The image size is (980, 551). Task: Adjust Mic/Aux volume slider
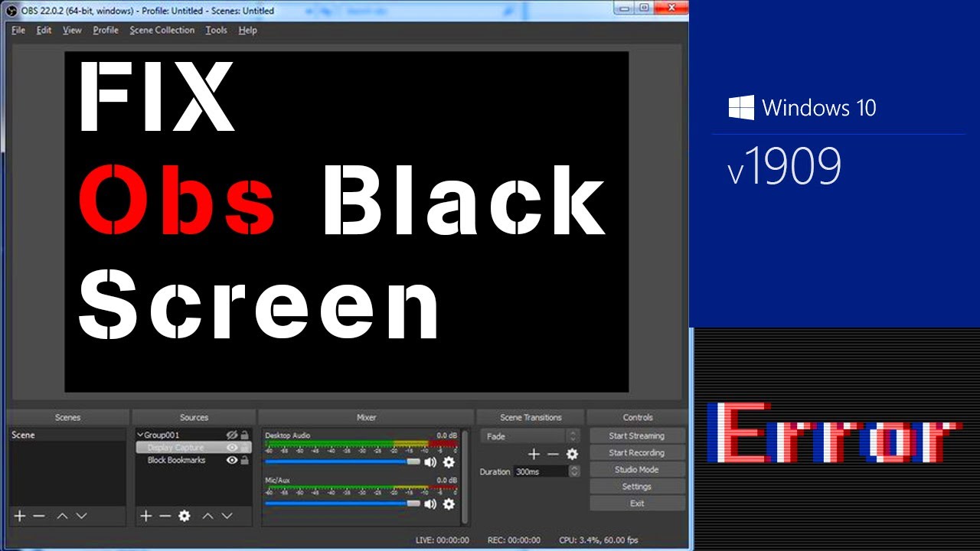[x=342, y=504]
